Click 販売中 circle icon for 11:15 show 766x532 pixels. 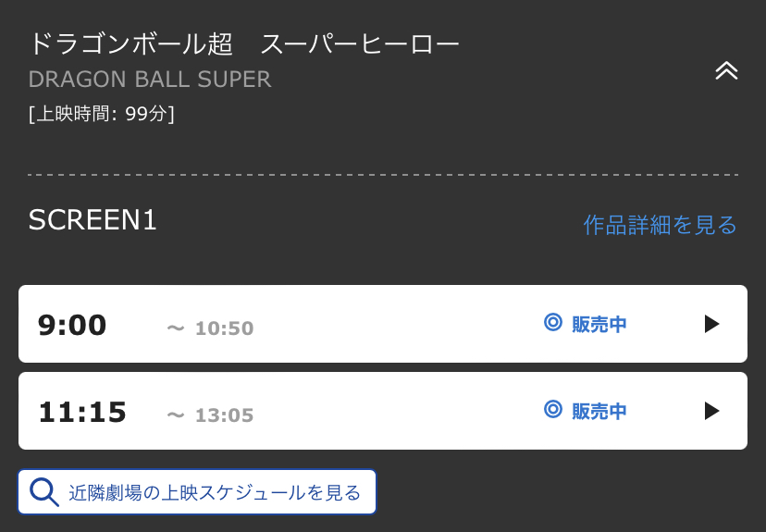tap(553, 409)
